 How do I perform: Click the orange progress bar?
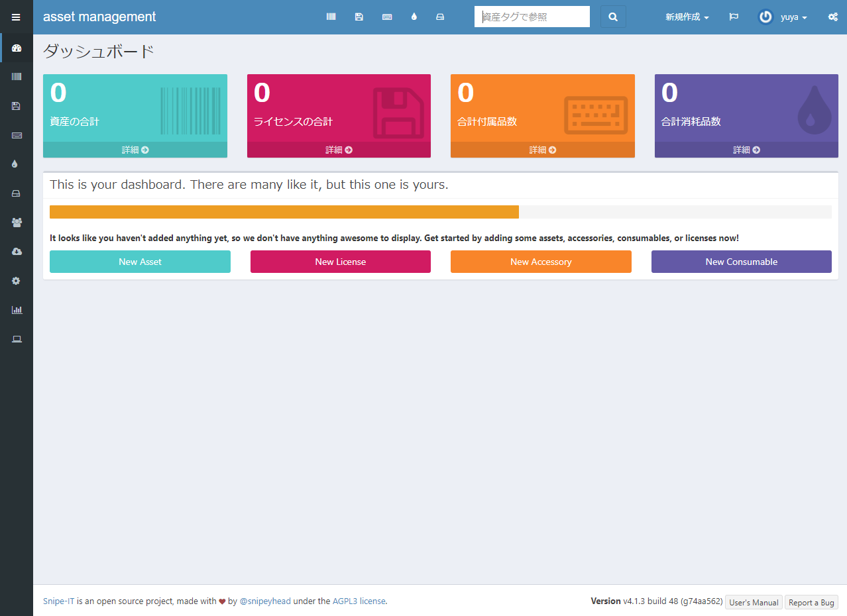tap(284, 211)
